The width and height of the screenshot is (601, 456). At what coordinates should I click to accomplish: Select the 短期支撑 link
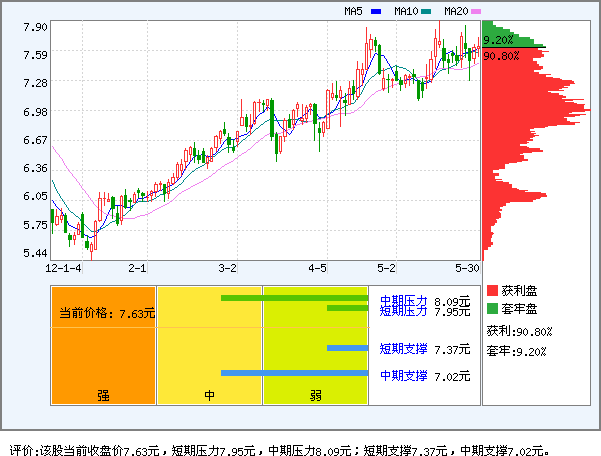403,349
